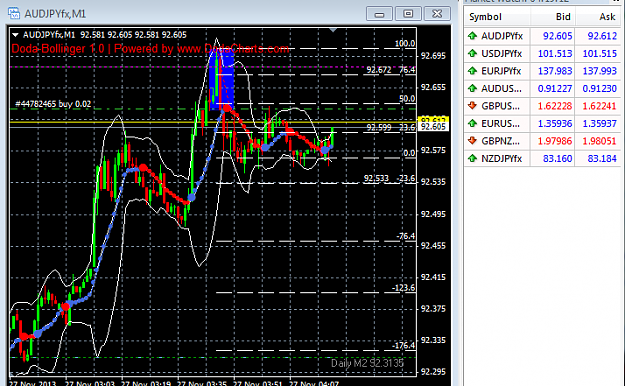625x386 pixels.
Task: Click the red down arrow beside GBPUS...
Action: (472, 106)
